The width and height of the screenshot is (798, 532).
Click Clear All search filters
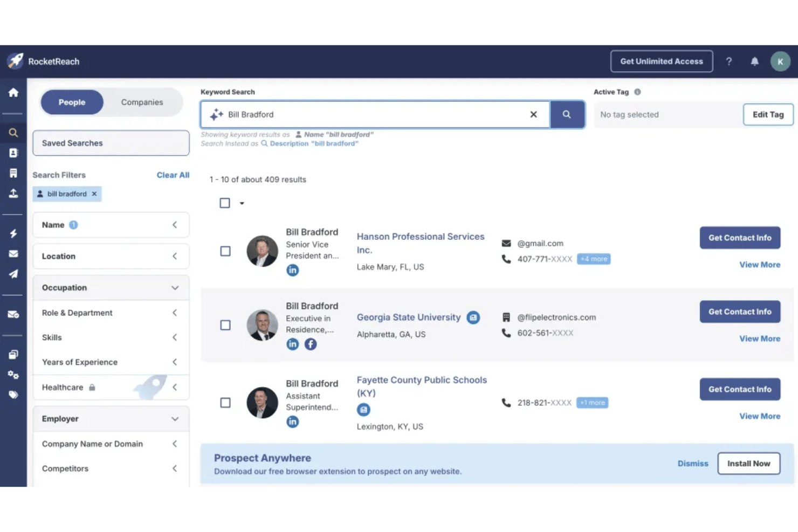coord(173,175)
